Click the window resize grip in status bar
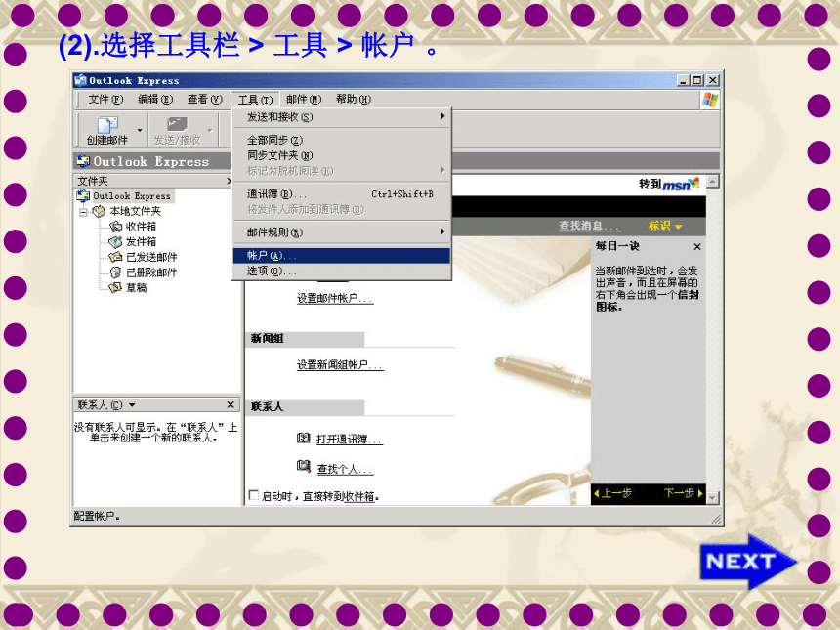The width and height of the screenshot is (840, 630). pos(716,518)
